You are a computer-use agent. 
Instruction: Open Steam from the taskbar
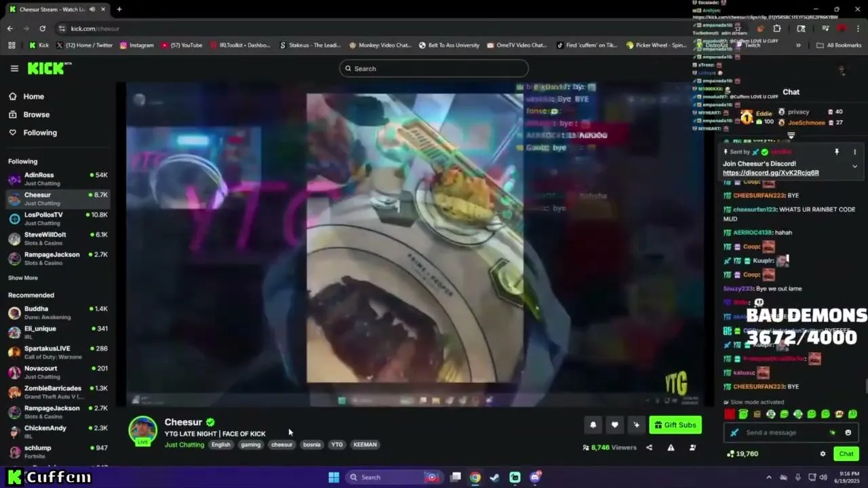pos(495,477)
